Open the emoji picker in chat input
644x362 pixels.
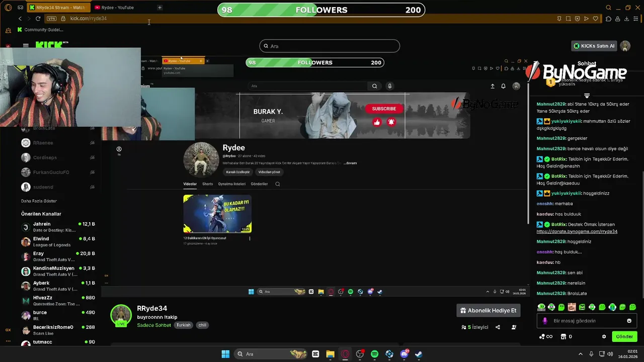pos(629,321)
